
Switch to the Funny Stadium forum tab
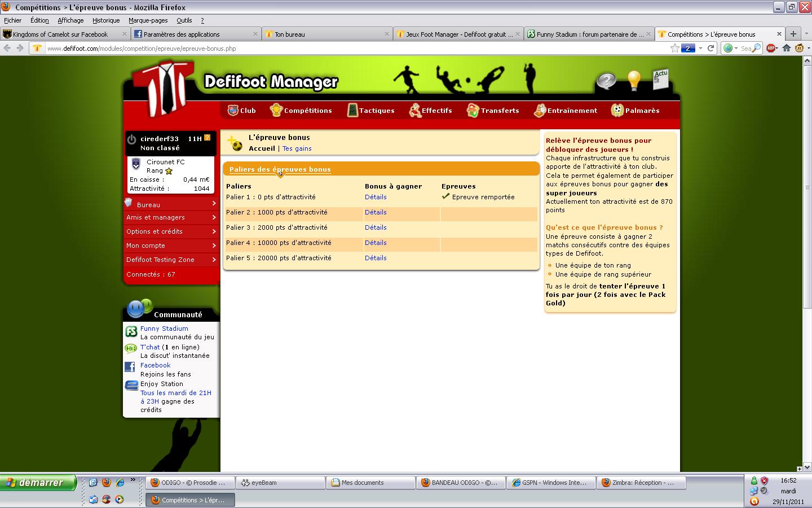[589, 34]
